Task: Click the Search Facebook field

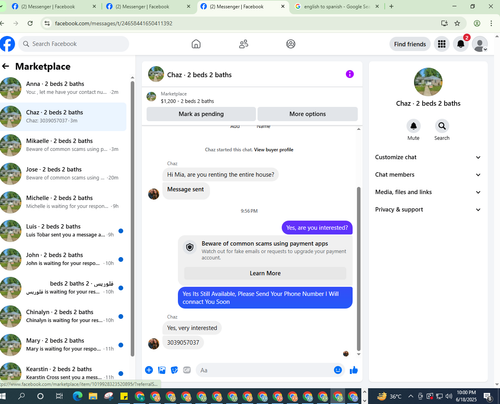Action: click(74, 44)
